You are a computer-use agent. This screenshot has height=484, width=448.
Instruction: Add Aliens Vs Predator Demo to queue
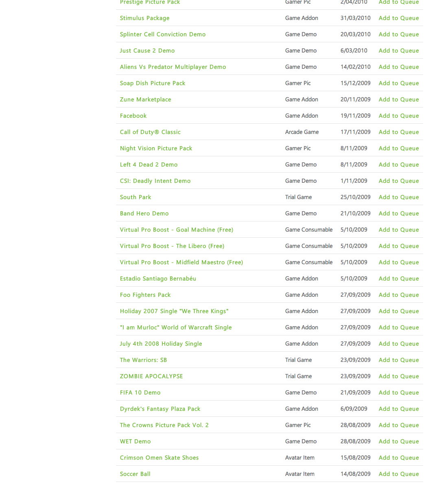399,67
